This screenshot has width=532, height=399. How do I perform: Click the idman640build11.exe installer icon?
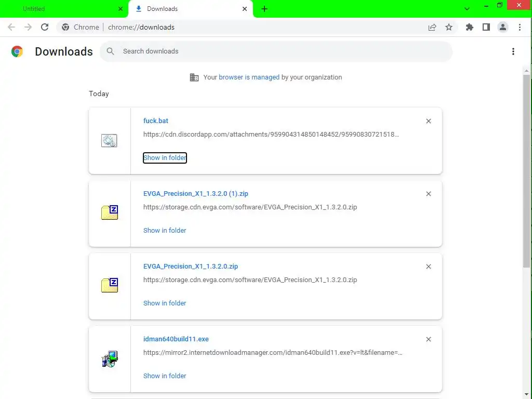coord(110,359)
